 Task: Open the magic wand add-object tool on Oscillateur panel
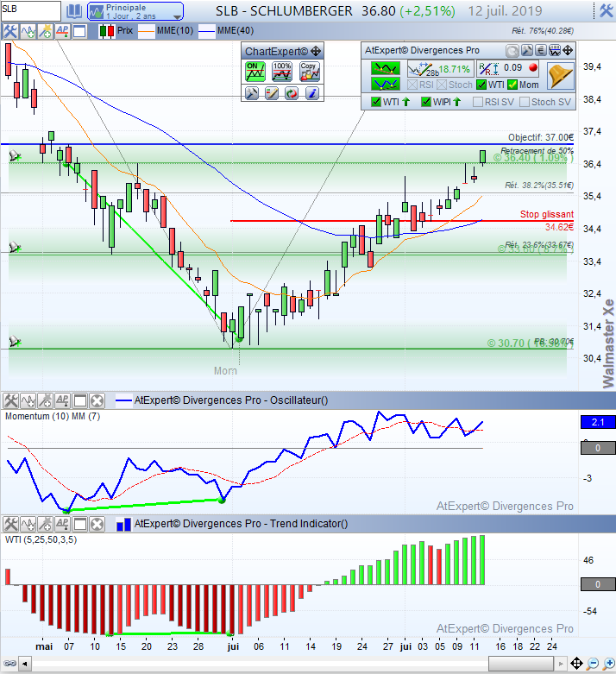coord(45,400)
